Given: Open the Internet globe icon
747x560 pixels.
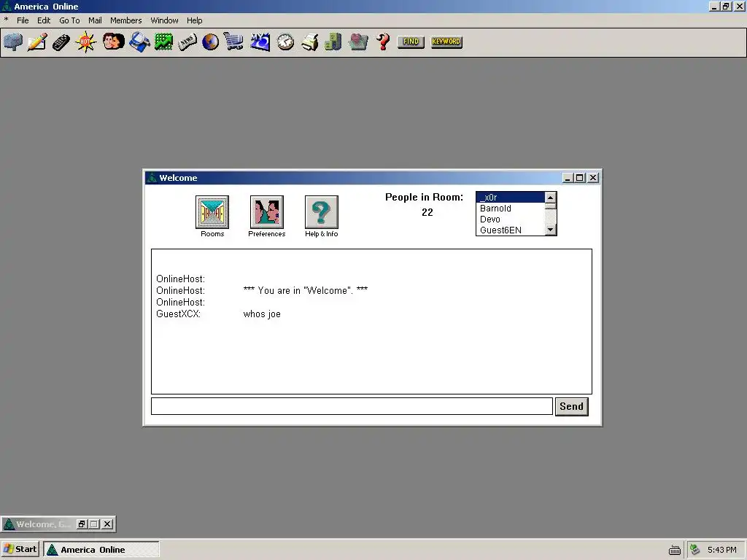Looking at the screenshot, I should tap(210, 42).
